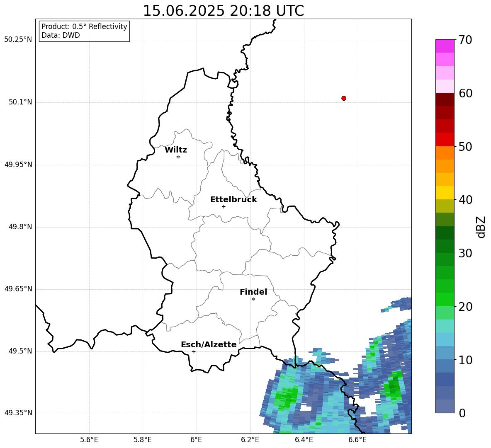Click the 49.95°N latitude label
Image resolution: width=491 pixels, height=448 pixels.
pyautogui.click(x=18, y=165)
